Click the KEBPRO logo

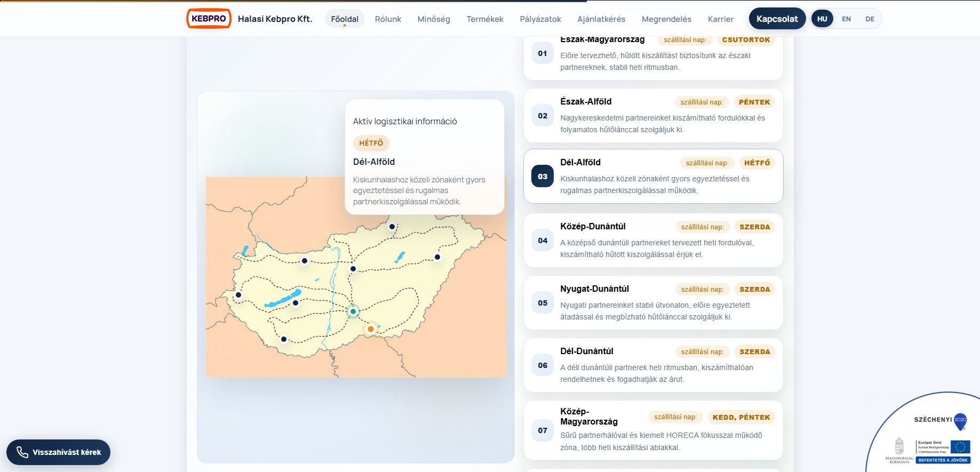pos(209,19)
